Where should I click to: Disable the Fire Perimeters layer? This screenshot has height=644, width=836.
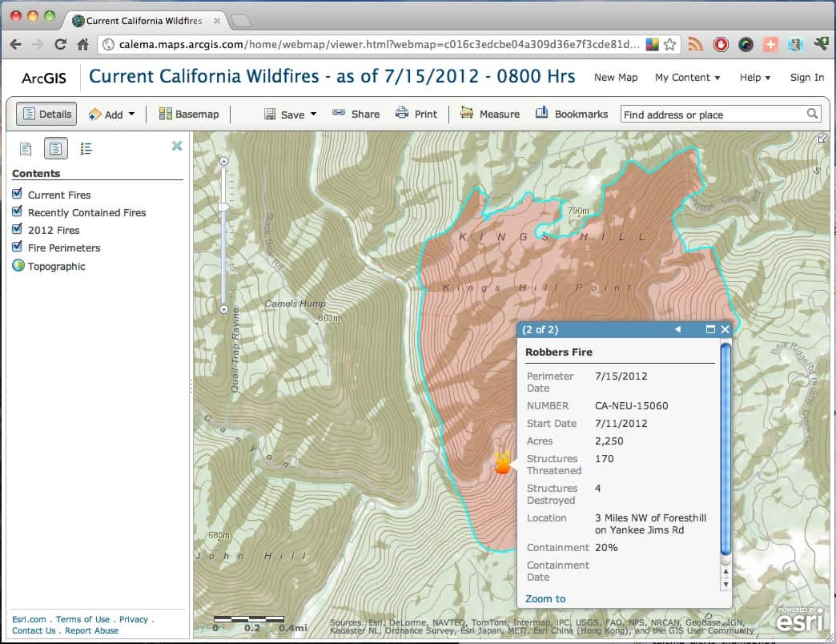click(x=18, y=247)
